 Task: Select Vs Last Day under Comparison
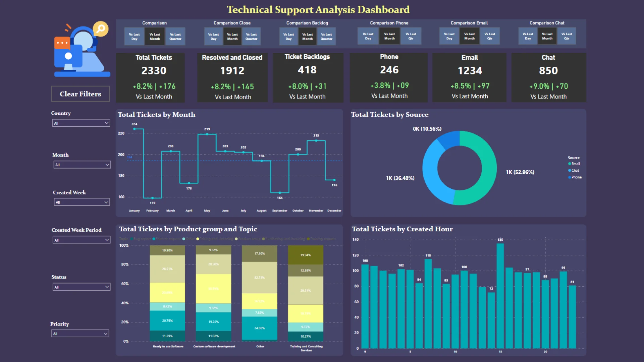(x=134, y=37)
